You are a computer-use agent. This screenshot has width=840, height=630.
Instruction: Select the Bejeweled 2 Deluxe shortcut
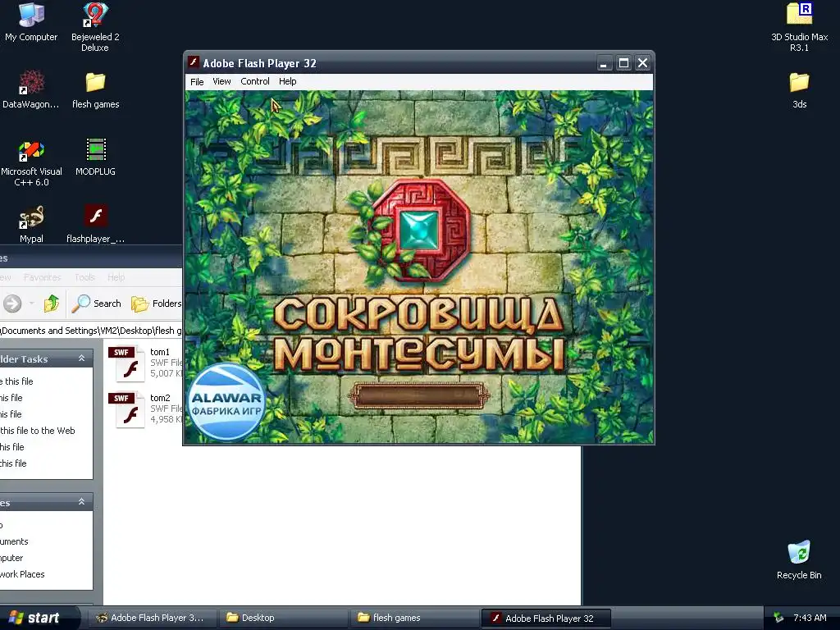[95, 25]
